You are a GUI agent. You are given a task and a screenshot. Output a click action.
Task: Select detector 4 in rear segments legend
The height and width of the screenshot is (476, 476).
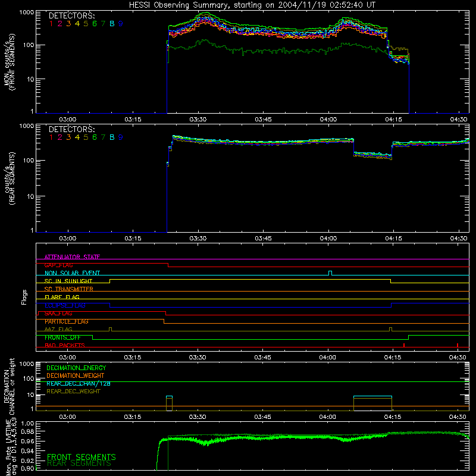click(77, 137)
